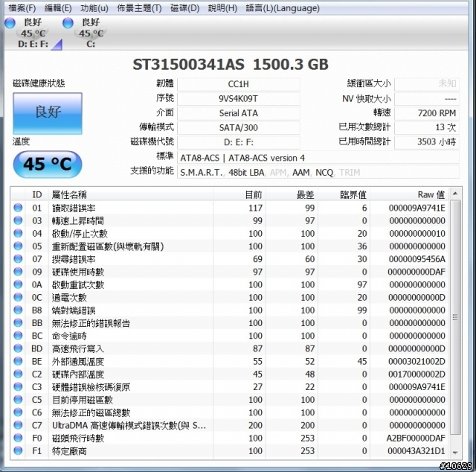Select the 硬碟內部溫度 attribute name
Image resolution: width=476 pixels, height=472 pixels.
coord(78,374)
